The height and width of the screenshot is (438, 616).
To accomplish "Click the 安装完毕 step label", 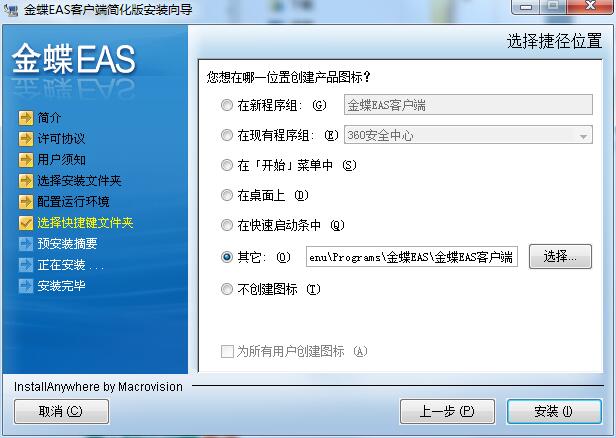I will tap(61, 286).
